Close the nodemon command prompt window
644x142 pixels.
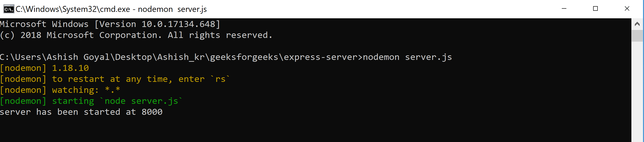click(x=627, y=9)
